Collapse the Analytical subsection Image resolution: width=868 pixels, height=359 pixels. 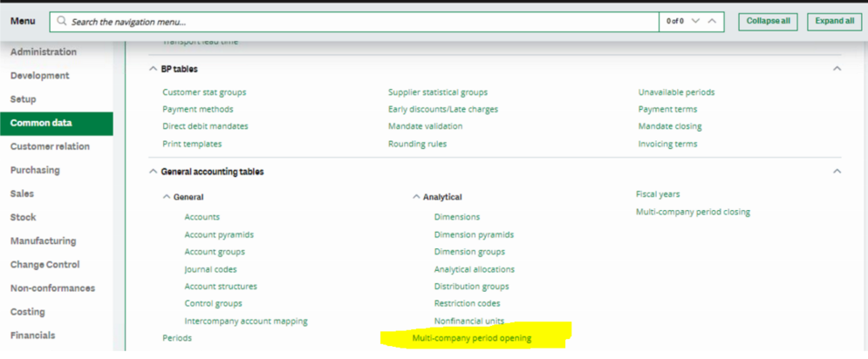416,197
